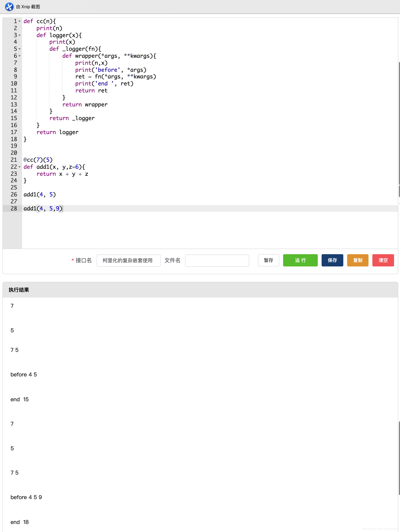Click the 接口名 label

pyautogui.click(x=83, y=260)
